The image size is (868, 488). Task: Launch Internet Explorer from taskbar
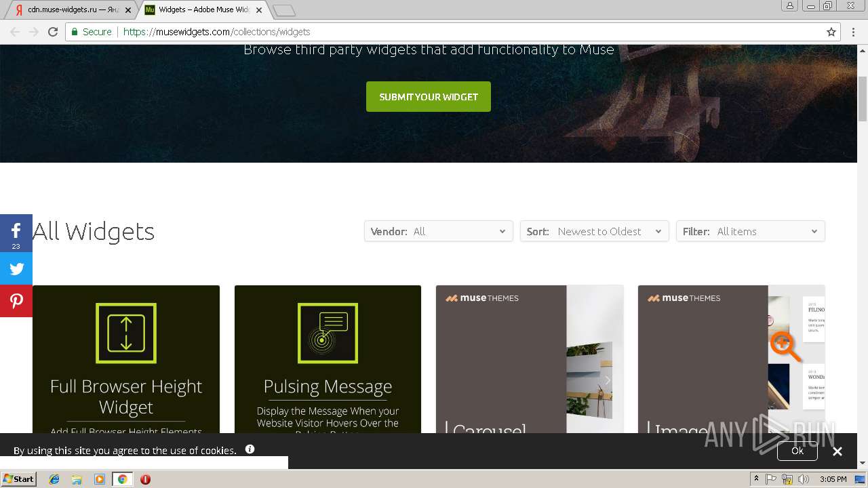coord(54,479)
